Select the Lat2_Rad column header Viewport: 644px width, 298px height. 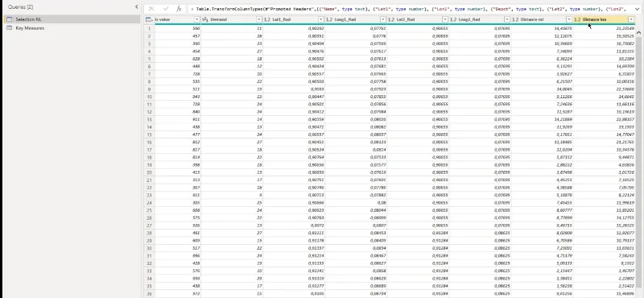coord(418,19)
